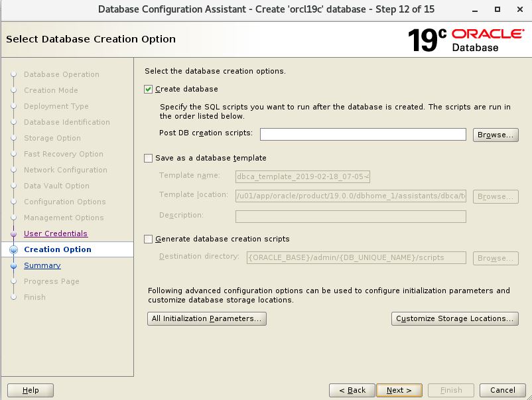Image resolution: width=532 pixels, height=400 pixels.
Task: Click the Template name field
Action: pyautogui.click(x=302, y=176)
